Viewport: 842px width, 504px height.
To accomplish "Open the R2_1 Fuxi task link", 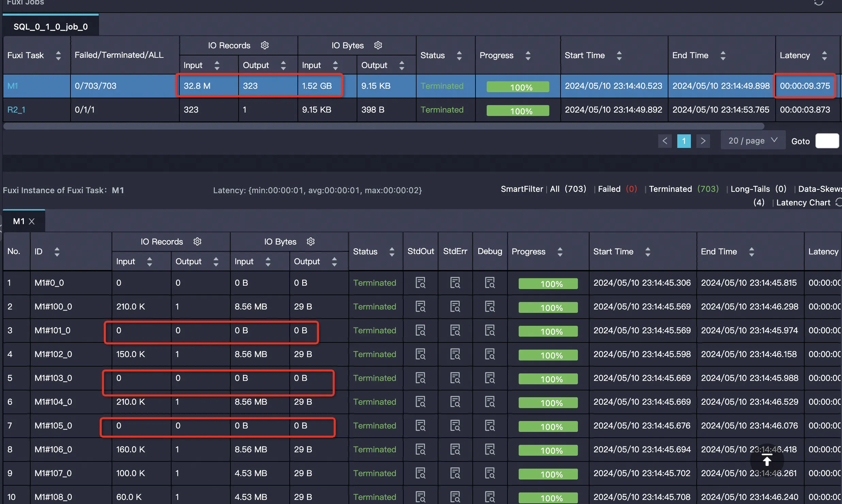I will (x=16, y=110).
